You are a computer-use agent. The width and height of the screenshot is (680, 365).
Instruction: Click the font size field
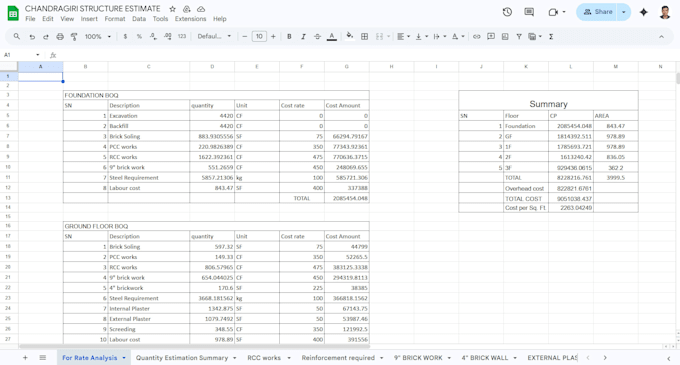click(x=259, y=37)
